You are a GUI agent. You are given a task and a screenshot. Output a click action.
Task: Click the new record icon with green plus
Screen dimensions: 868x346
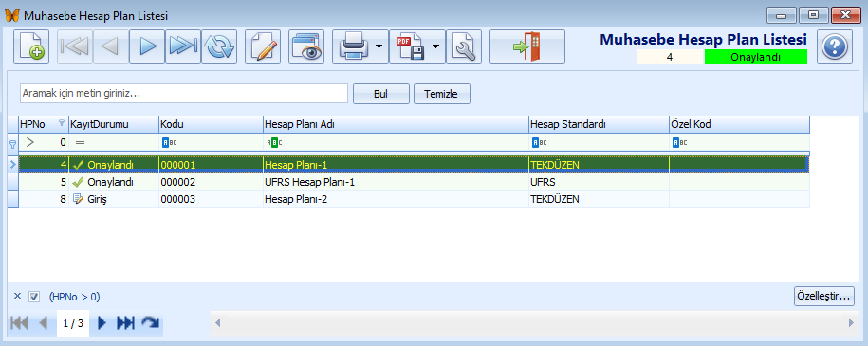(x=31, y=46)
